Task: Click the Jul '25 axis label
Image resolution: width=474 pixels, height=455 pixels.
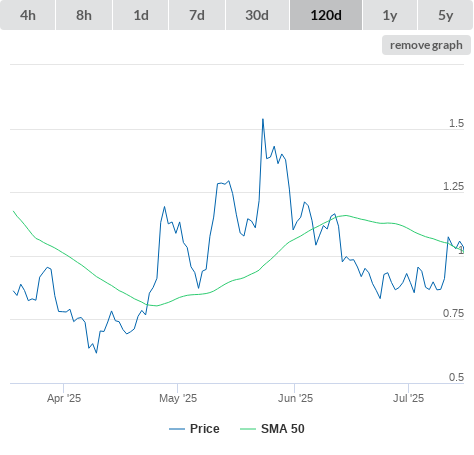Action: pos(409,398)
